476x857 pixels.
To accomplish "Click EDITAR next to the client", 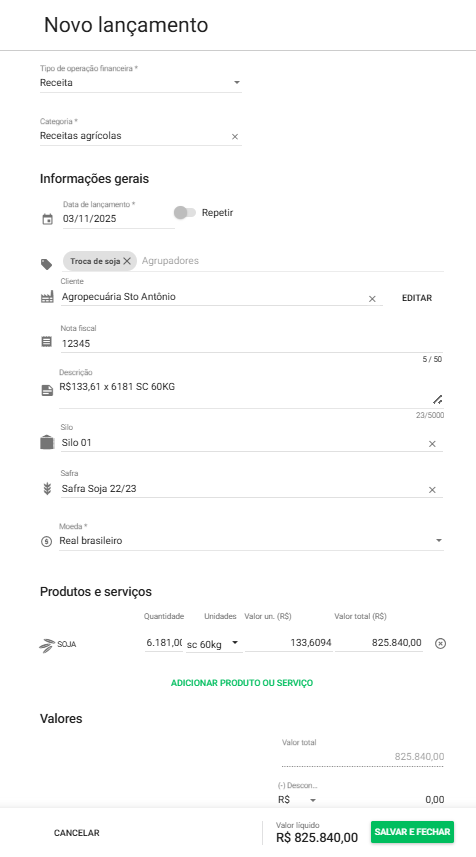I will [417, 298].
